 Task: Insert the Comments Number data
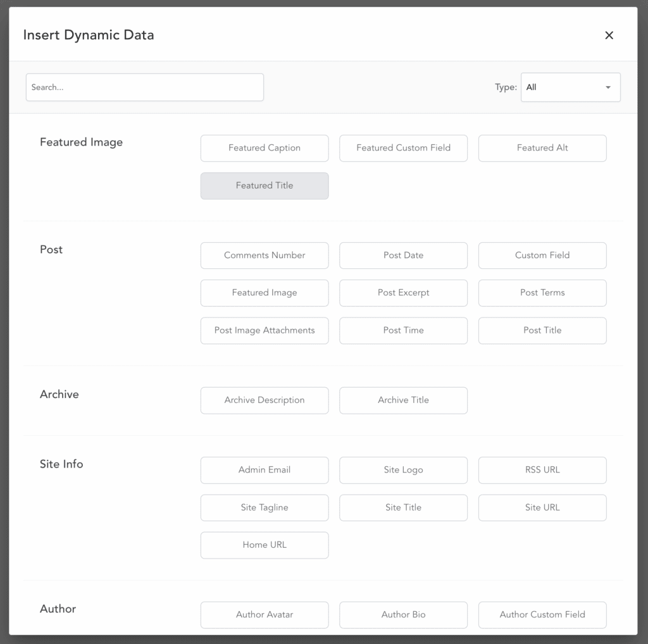click(x=265, y=256)
